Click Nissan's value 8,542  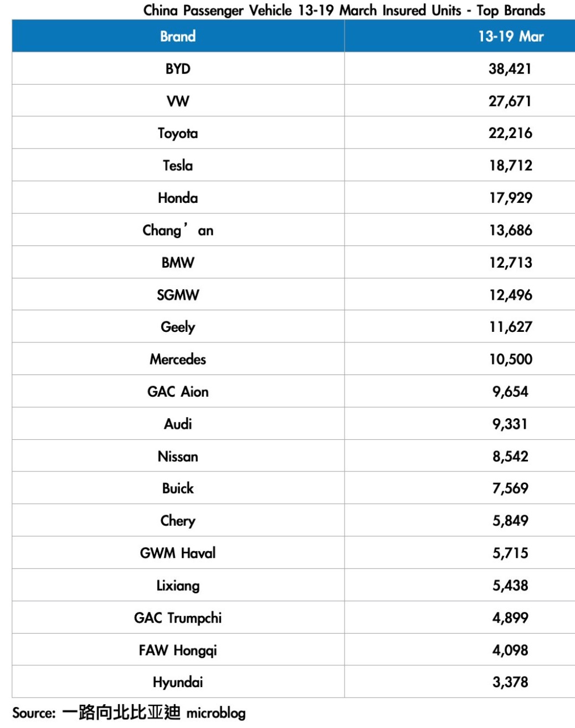510,457
